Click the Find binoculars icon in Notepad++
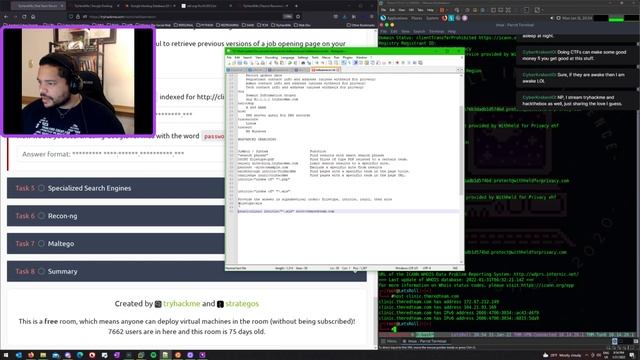 (x=303, y=63)
